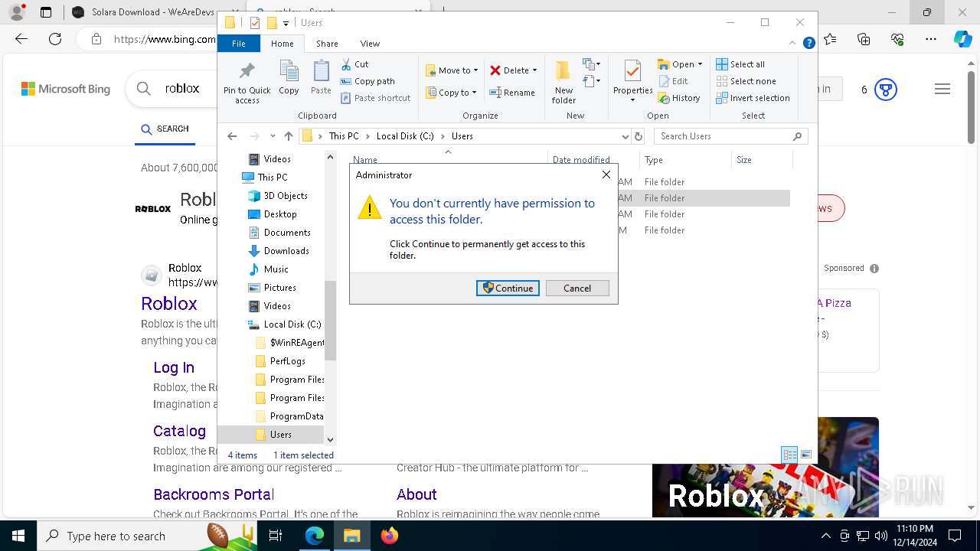Click the Explorer Help question icon

[x=808, y=44]
